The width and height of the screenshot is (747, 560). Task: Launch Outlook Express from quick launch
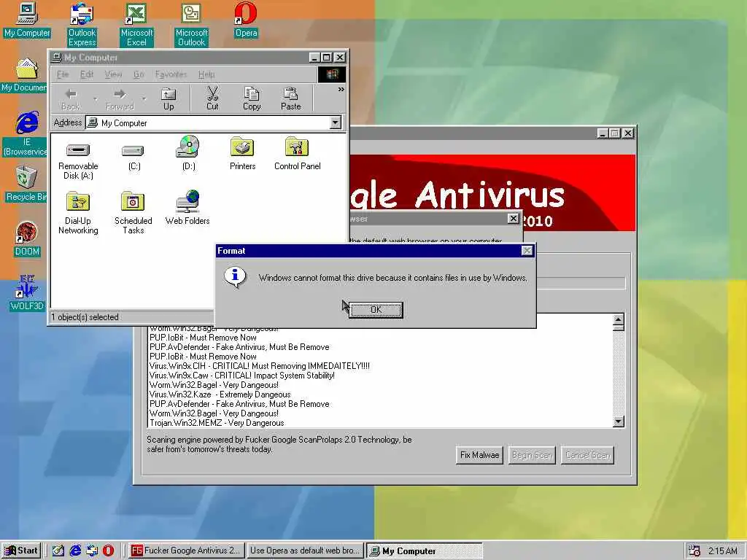(x=92, y=551)
